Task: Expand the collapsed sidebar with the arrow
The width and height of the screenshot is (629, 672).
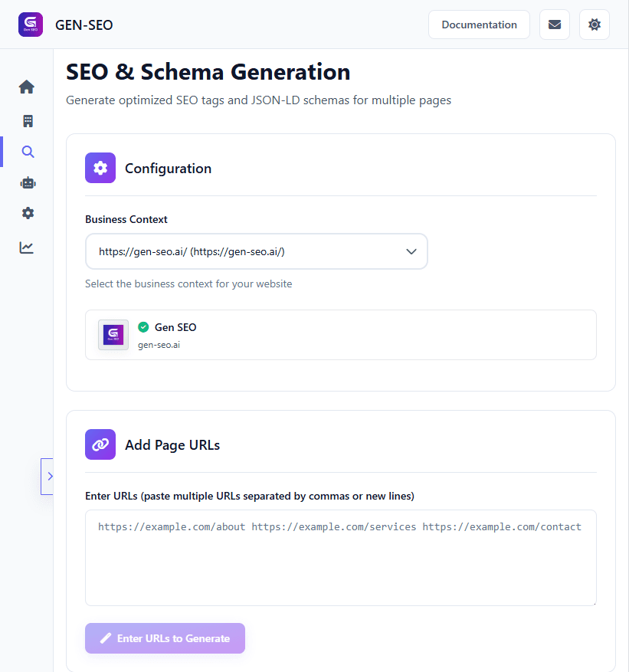Action: [48, 476]
